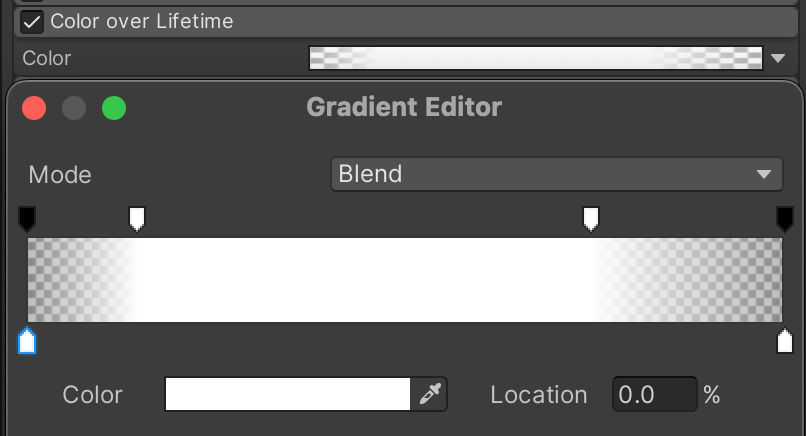Select the rightmost black alpha key
This screenshot has width=806, height=436.
785,218
